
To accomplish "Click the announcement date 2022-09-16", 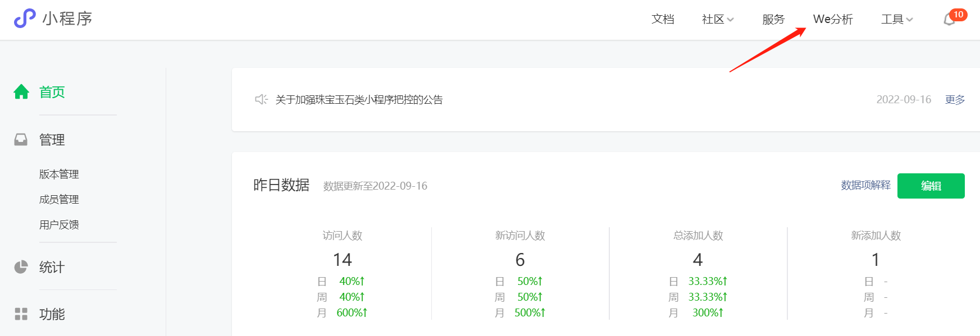I will point(904,100).
